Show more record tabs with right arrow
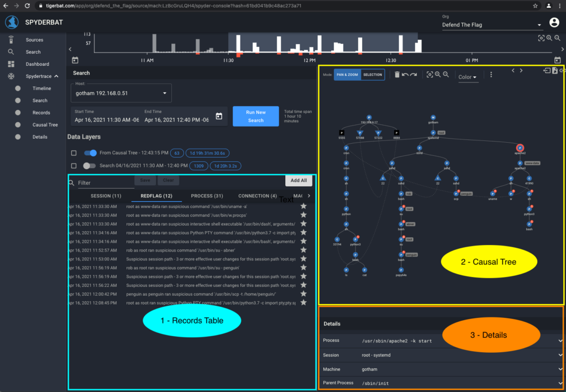The height and width of the screenshot is (392, 566). [x=308, y=196]
